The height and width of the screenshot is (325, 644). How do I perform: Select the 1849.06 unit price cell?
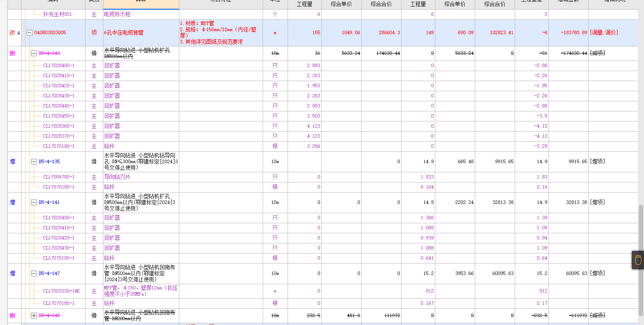coord(342,33)
